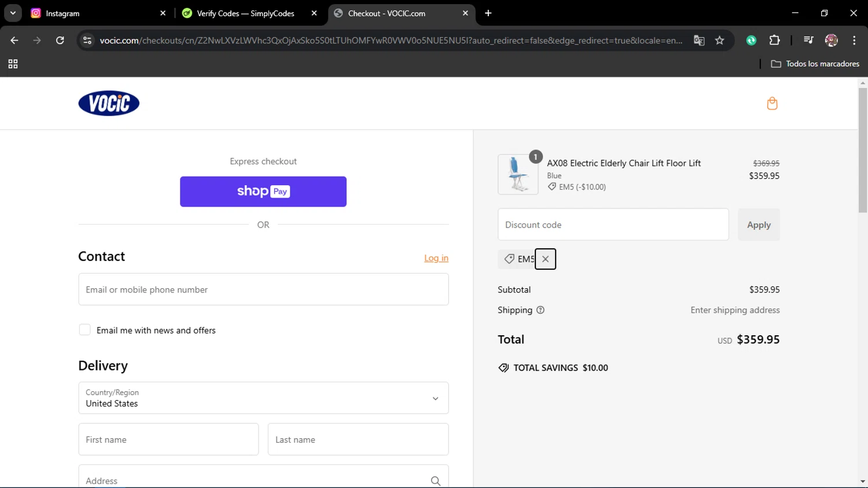This screenshot has height=488, width=868.
Task: Open Todos los marcadores folder
Action: point(815,64)
